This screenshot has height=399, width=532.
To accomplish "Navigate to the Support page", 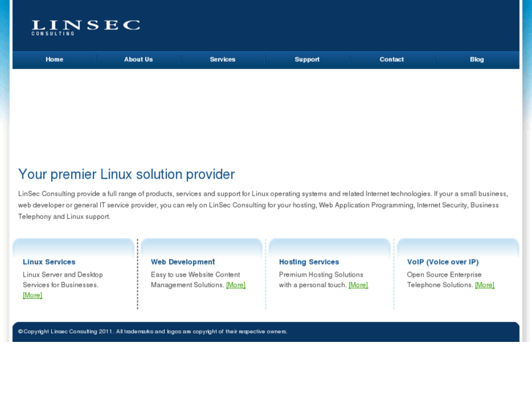I will pyautogui.click(x=307, y=59).
